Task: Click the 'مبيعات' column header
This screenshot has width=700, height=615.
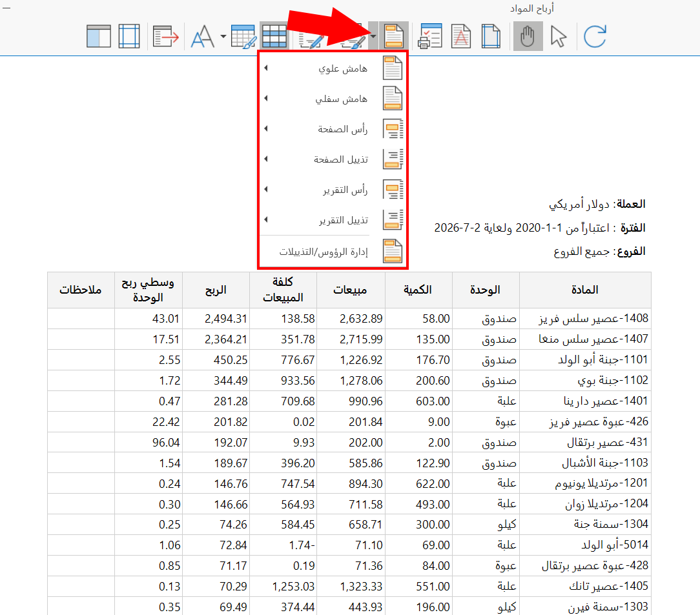Action: point(351,290)
